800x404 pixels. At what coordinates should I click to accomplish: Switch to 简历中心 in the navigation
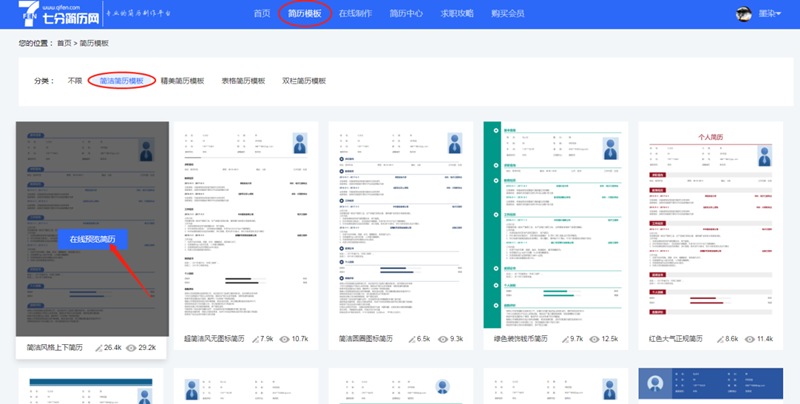tap(406, 13)
